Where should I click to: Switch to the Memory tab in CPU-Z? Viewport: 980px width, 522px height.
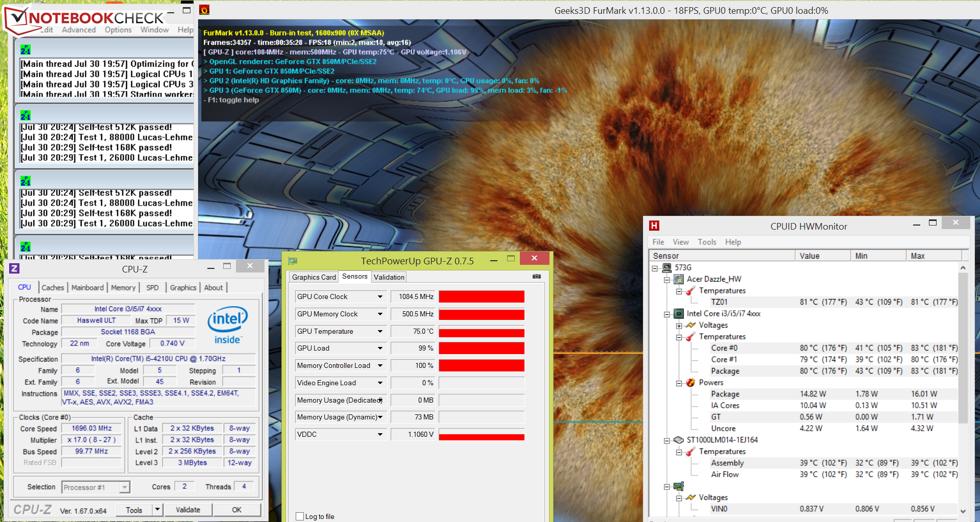click(x=123, y=288)
